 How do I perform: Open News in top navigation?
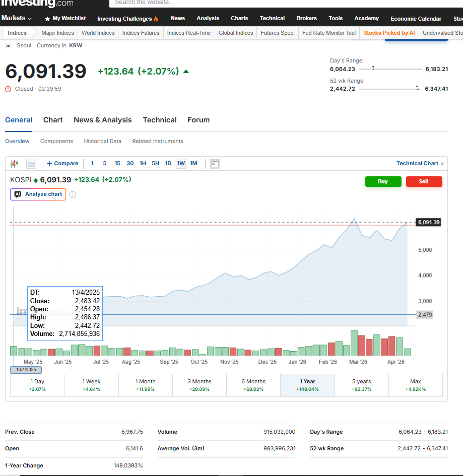click(178, 18)
